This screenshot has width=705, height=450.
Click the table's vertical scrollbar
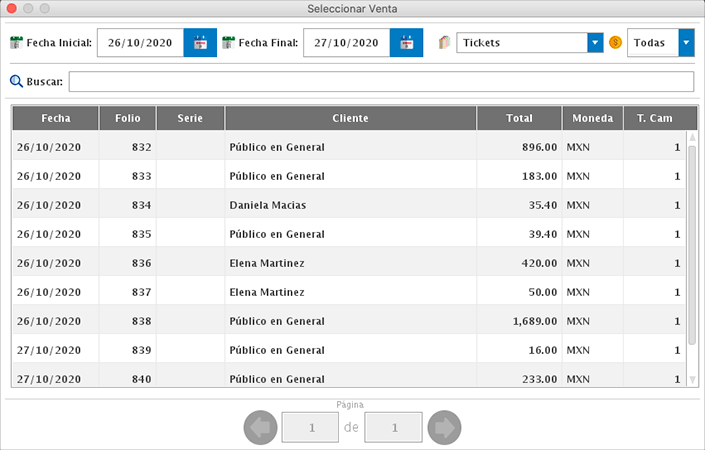(691, 250)
